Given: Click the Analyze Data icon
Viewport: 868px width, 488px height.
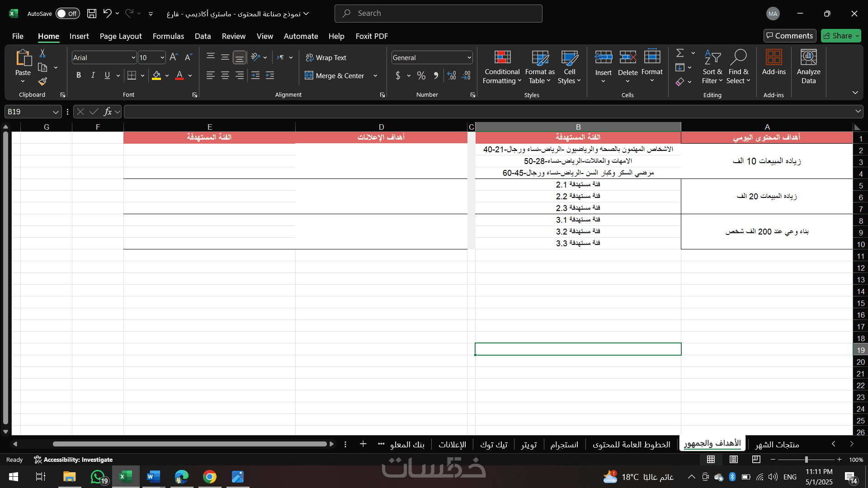Looking at the screenshot, I should pos(808,67).
